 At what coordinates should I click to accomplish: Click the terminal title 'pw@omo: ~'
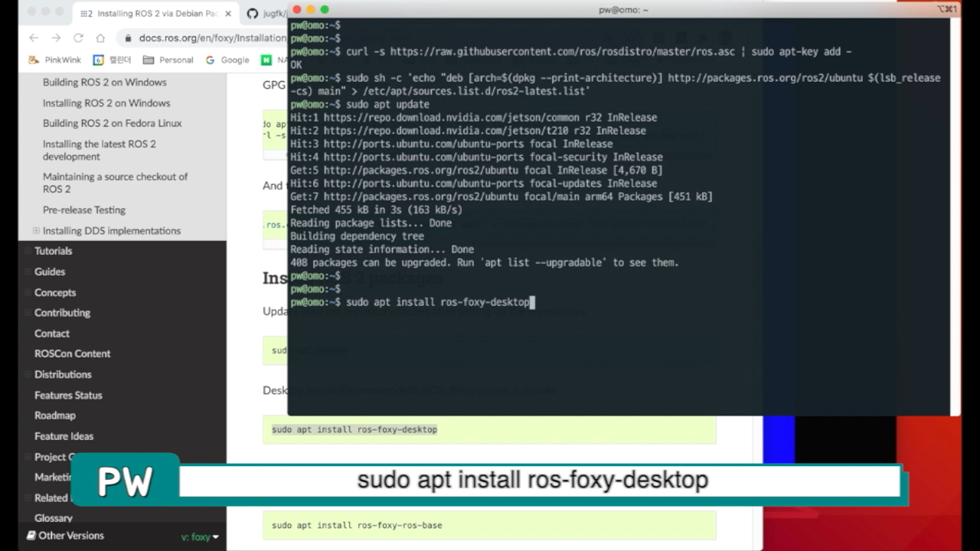click(623, 9)
